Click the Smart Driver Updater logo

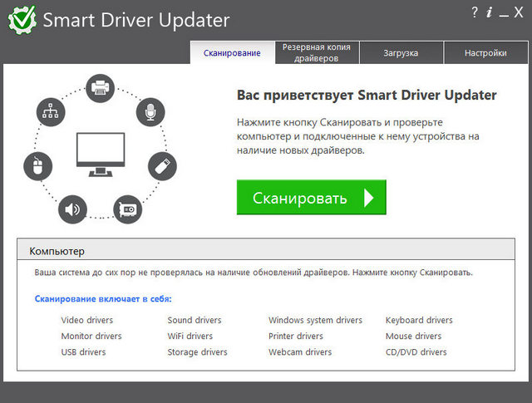(22, 20)
